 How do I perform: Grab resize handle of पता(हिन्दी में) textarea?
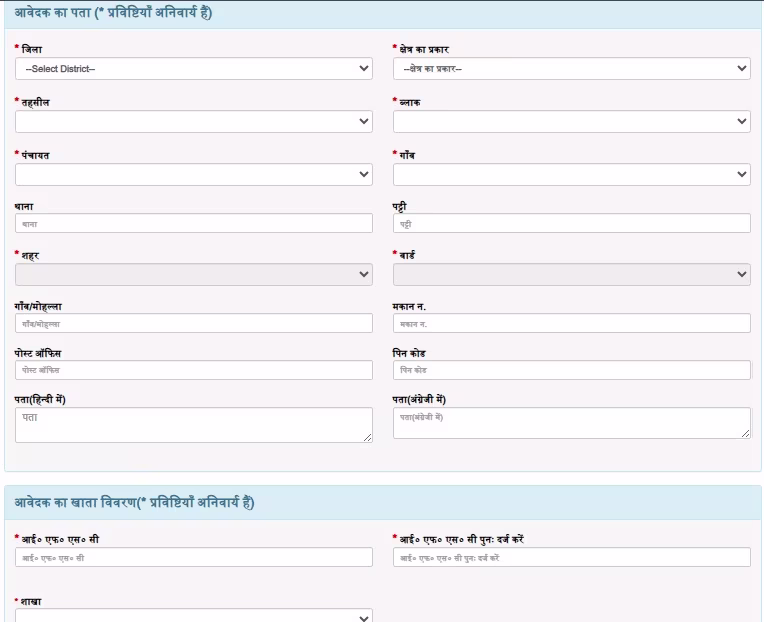tap(367, 437)
